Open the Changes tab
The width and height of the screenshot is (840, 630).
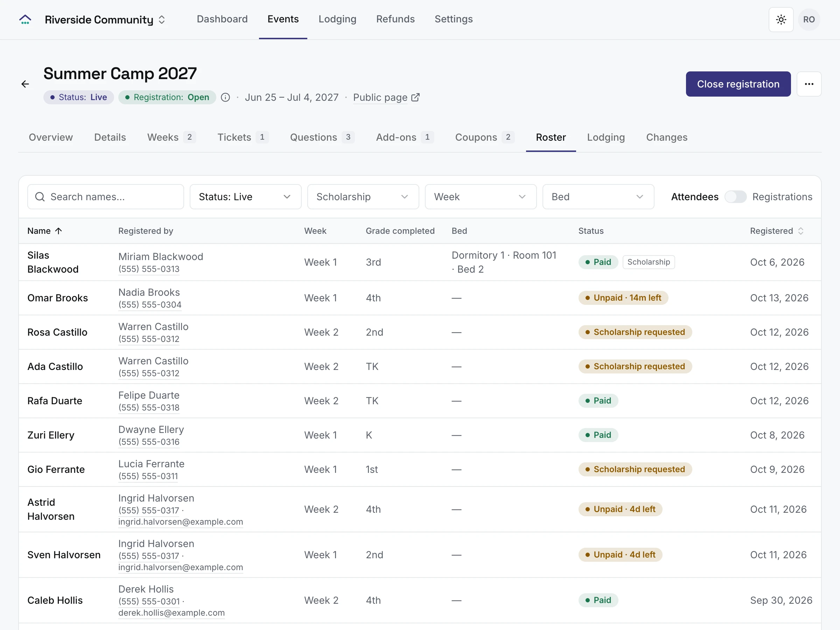pos(666,137)
